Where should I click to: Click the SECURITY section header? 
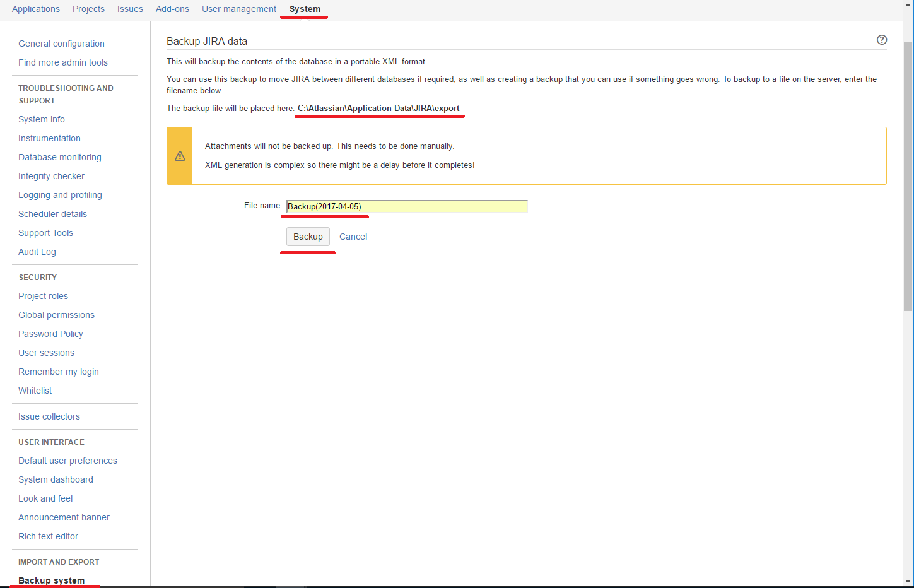coord(38,277)
